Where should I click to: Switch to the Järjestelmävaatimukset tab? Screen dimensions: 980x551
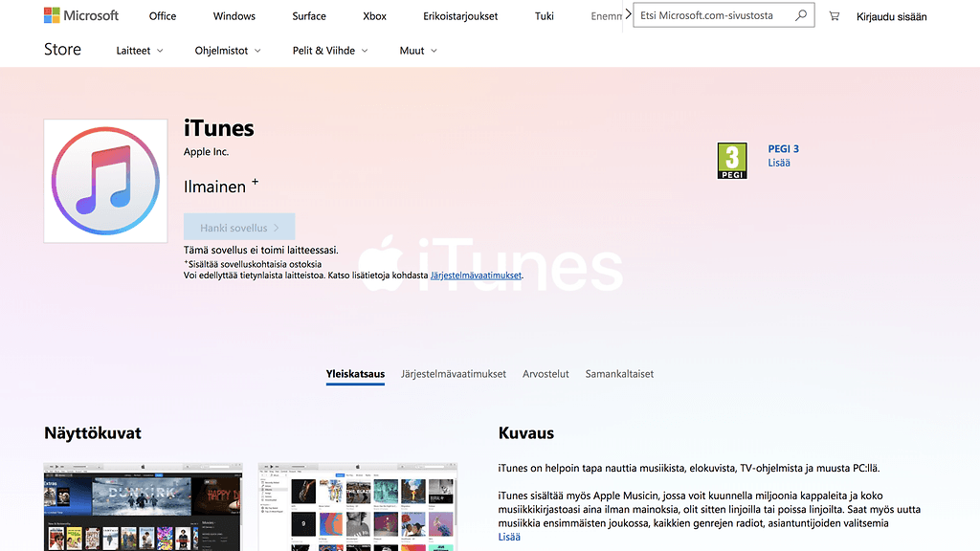(x=454, y=374)
